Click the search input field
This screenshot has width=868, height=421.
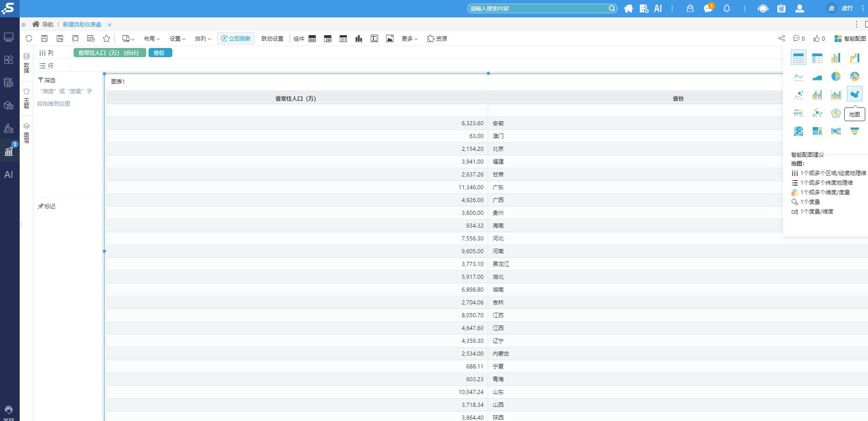[x=538, y=9]
